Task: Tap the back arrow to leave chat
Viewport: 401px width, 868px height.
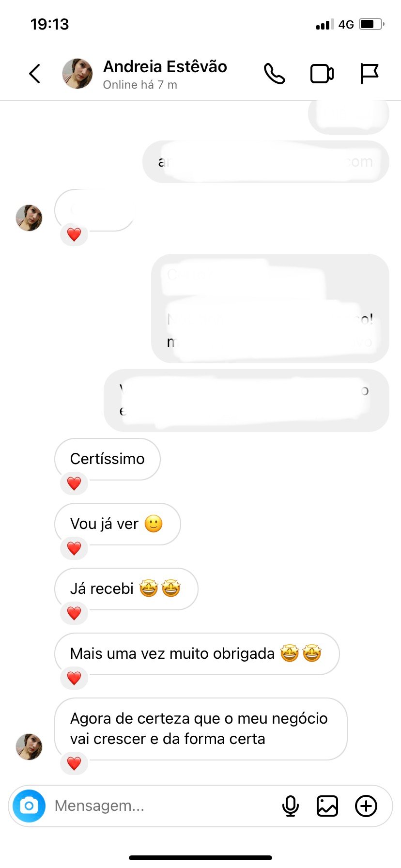Action: (x=35, y=74)
